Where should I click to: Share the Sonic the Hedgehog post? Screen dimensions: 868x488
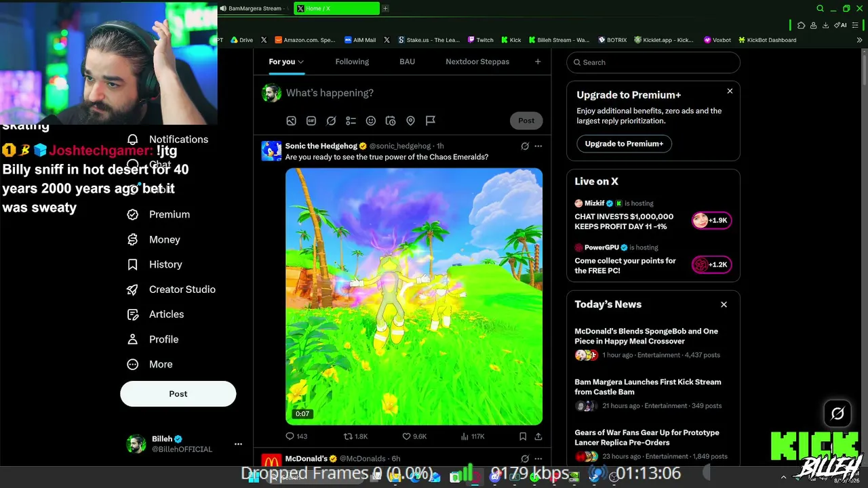pyautogui.click(x=538, y=436)
